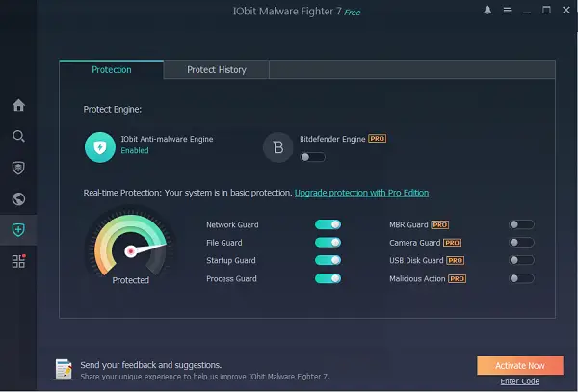Enable the Bitdefender Engine toggle
The height and width of the screenshot is (392, 578).
[312, 157]
